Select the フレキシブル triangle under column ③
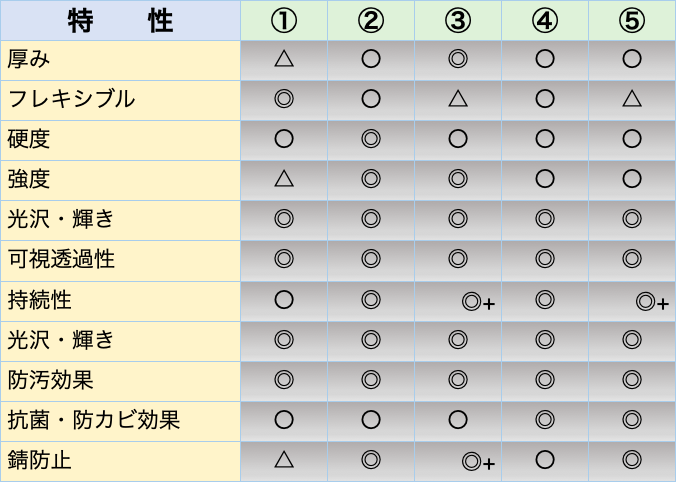Viewport: 676px width, 482px height. click(458, 99)
